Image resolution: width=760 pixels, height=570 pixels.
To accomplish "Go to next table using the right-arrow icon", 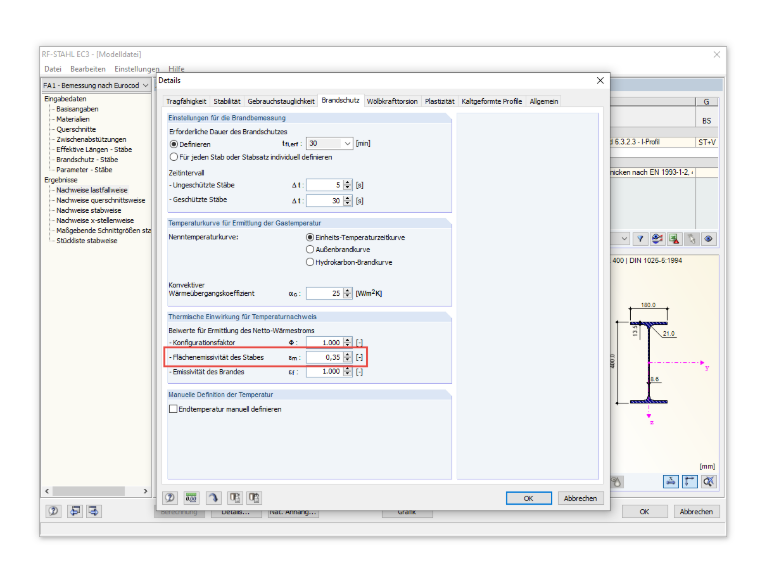I will click(x=94, y=511).
